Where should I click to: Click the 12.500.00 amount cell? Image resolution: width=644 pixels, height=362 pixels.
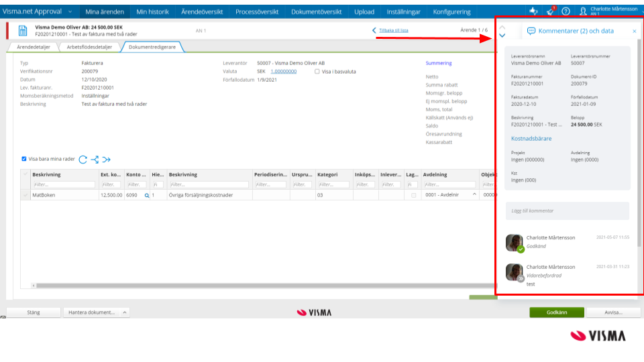(111, 195)
